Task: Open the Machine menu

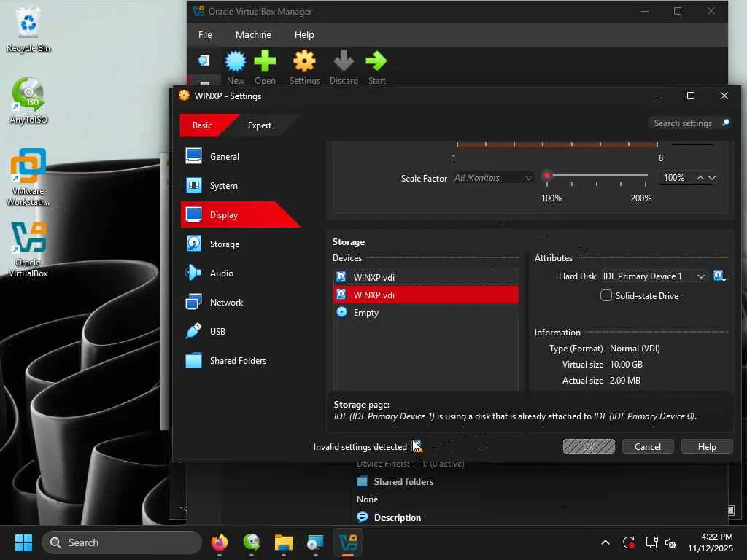Action: point(253,34)
